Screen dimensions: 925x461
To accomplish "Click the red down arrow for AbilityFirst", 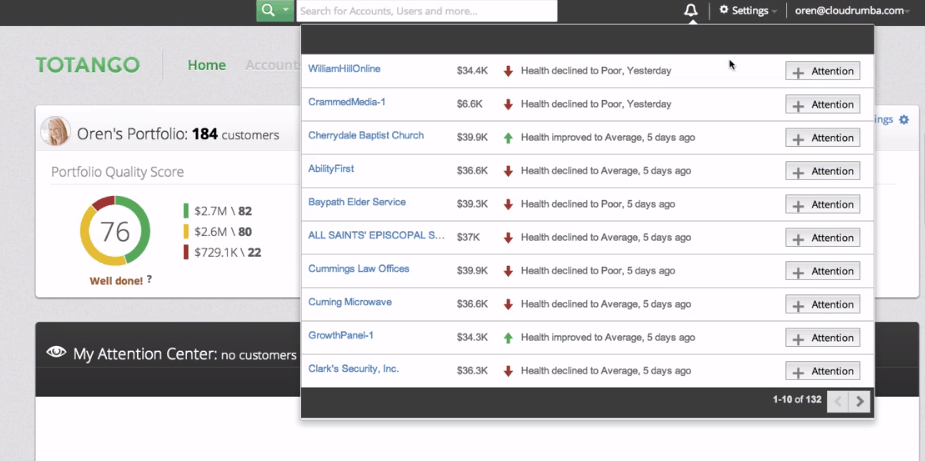I will coord(508,171).
